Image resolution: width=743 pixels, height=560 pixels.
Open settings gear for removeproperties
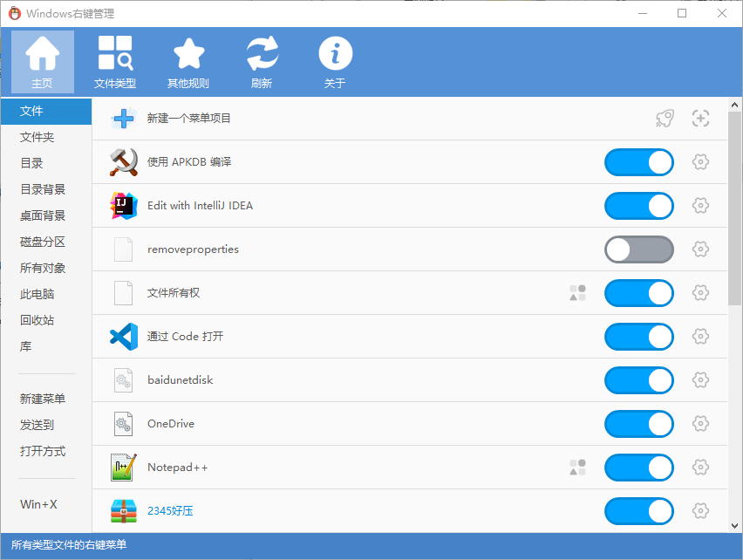(700, 249)
